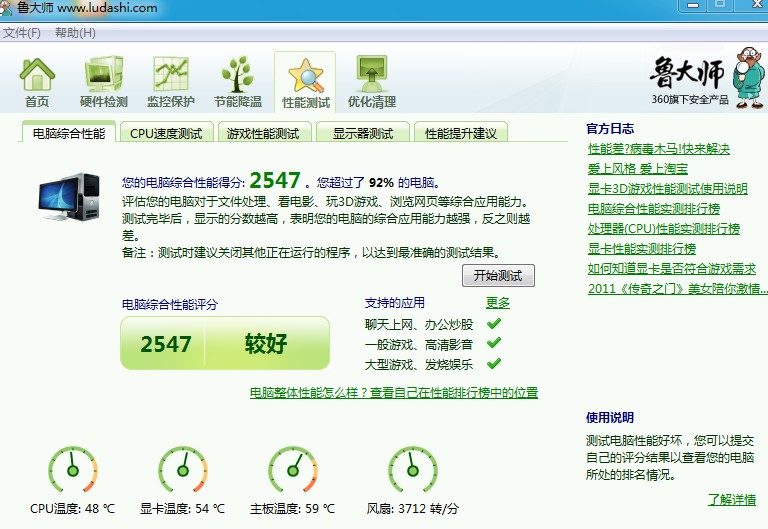The height and width of the screenshot is (529, 768).
Task: Click the CPU温度 gauge
Action: 72,469
